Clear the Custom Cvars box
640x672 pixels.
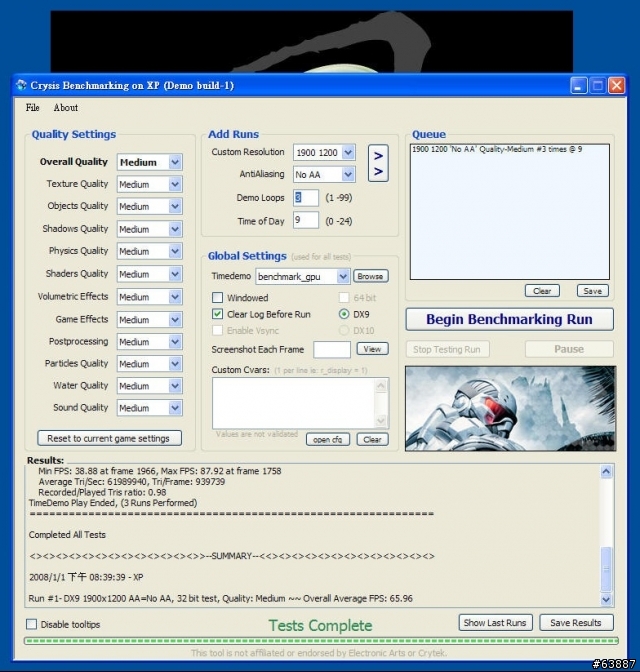pyautogui.click(x=373, y=439)
